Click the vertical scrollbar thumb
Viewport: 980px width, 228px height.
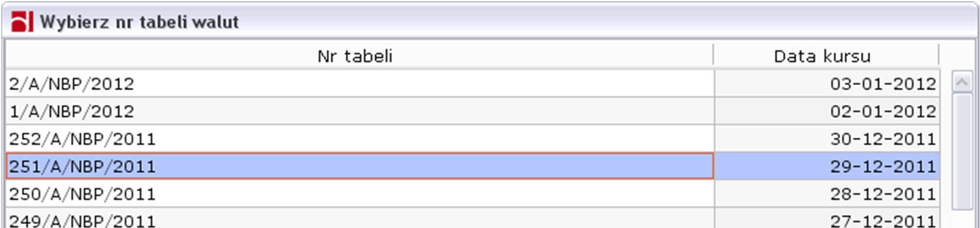point(962,151)
